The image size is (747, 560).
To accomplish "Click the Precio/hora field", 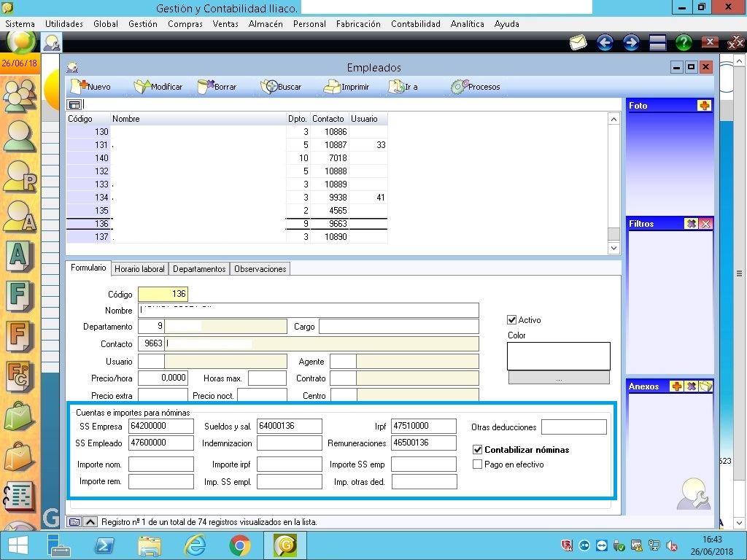I will 163,378.
